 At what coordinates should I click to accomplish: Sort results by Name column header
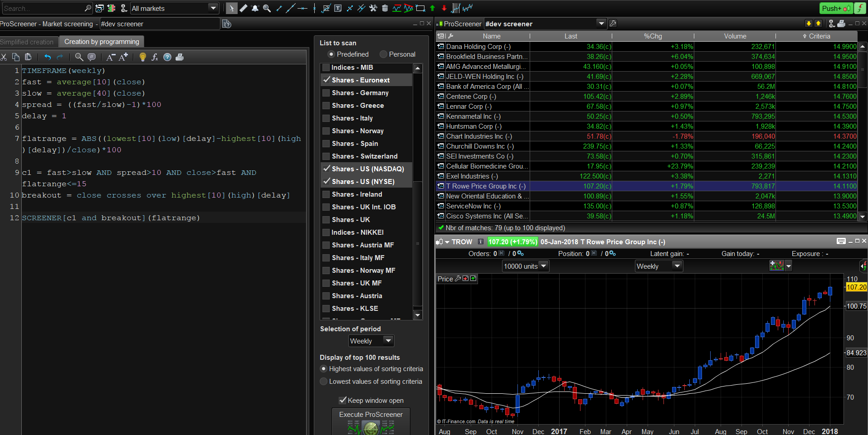[492, 36]
